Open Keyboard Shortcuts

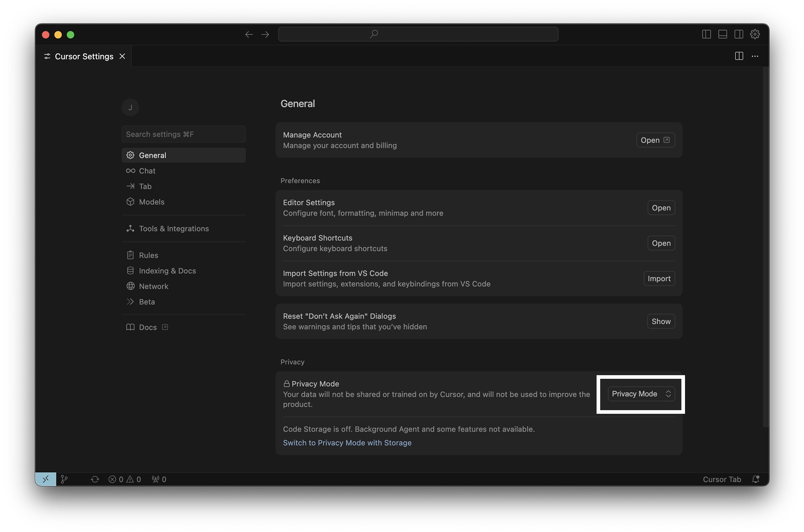point(661,243)
